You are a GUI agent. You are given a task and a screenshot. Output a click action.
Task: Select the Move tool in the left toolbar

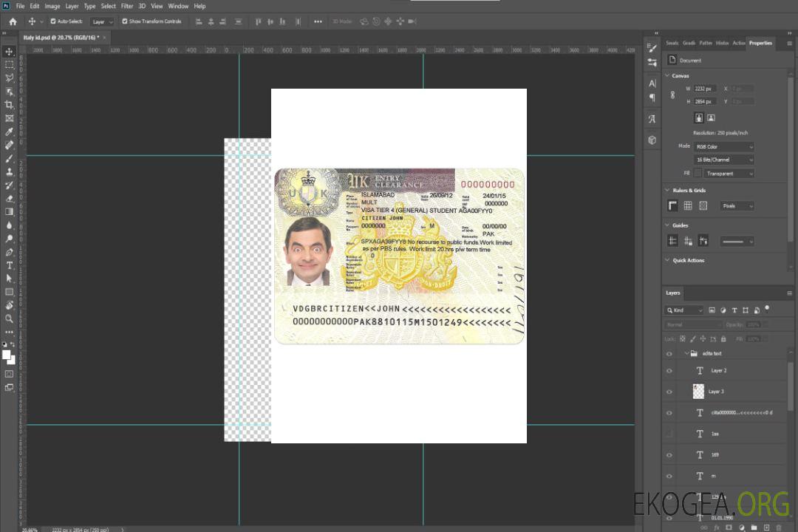click(x=9, y=52)
